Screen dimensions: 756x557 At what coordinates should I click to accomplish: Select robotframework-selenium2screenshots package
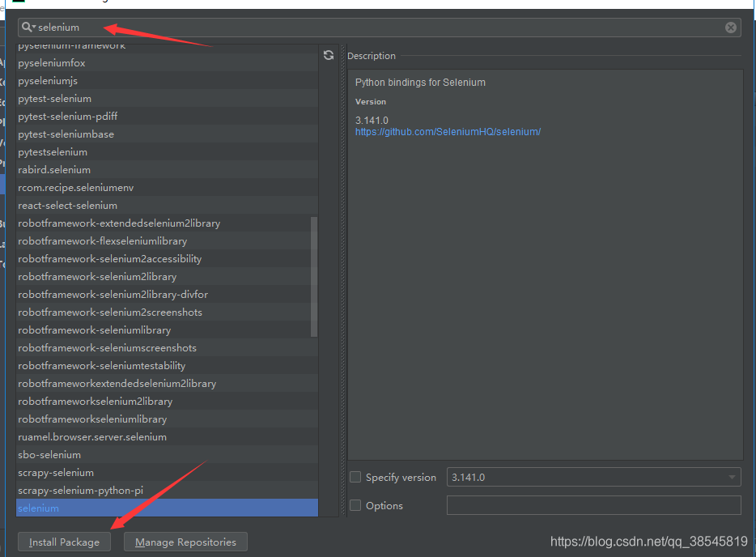click(x=167, y=312)
